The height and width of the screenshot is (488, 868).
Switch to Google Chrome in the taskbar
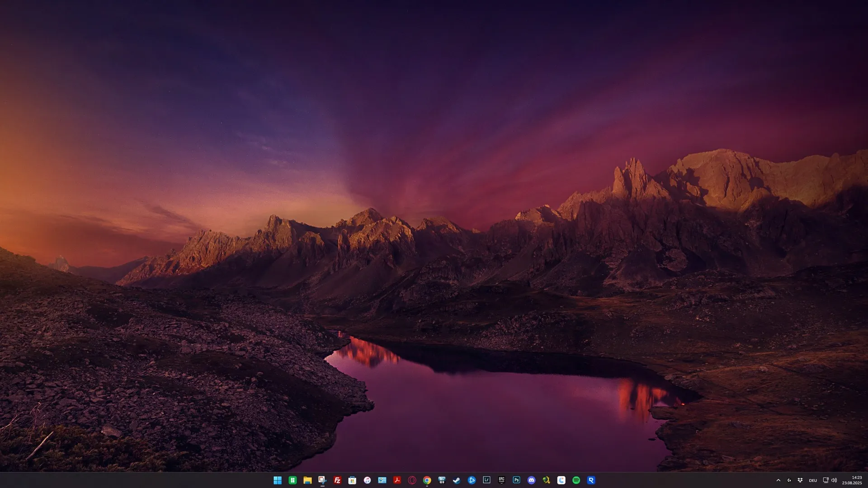(x=427, y=480)
